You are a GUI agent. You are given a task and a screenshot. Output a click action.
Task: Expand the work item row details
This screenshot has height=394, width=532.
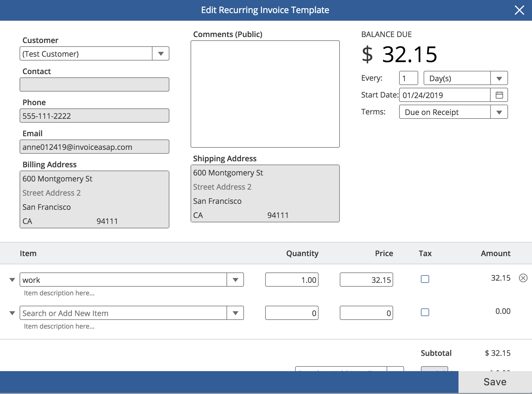(x=12, y=280)
